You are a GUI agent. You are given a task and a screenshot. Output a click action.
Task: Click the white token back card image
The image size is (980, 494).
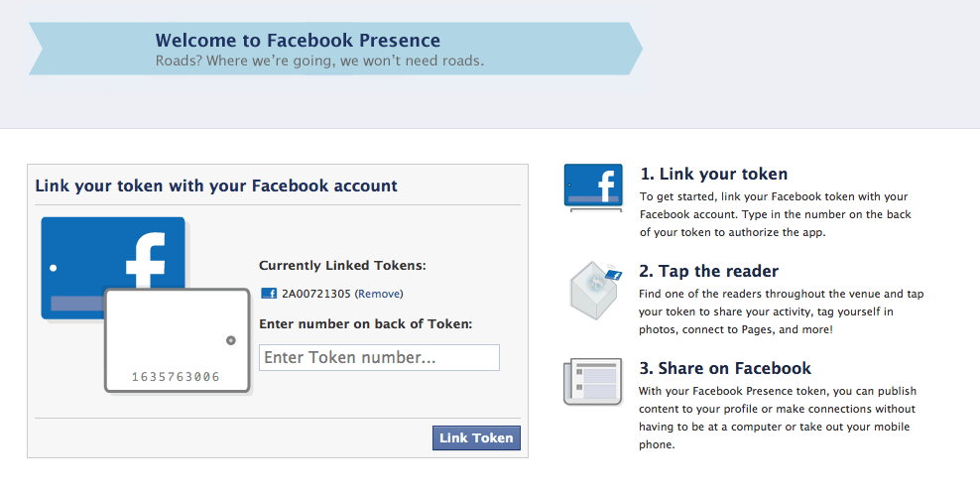click(x=178, y=341)
